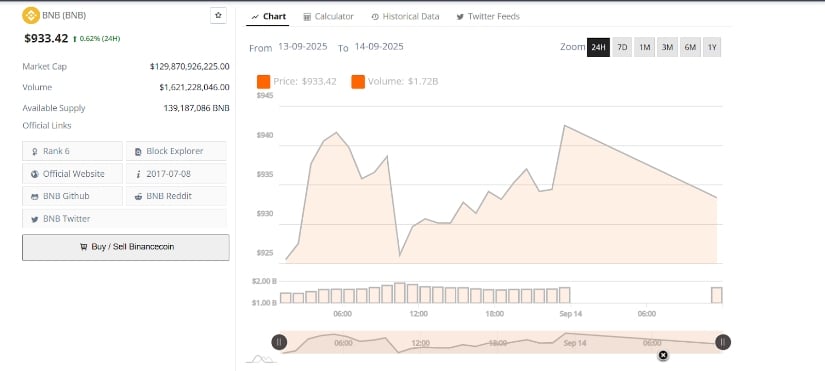Click the Market Cap value $129,870,926,225.00
The width and height of the screenshot is (825, 371).
coord(189,66)
